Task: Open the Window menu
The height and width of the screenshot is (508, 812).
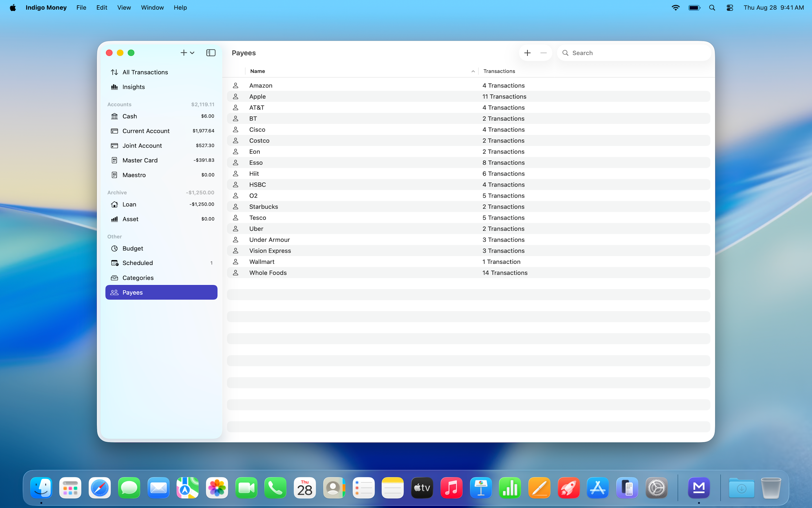Action: pos(152,7)
